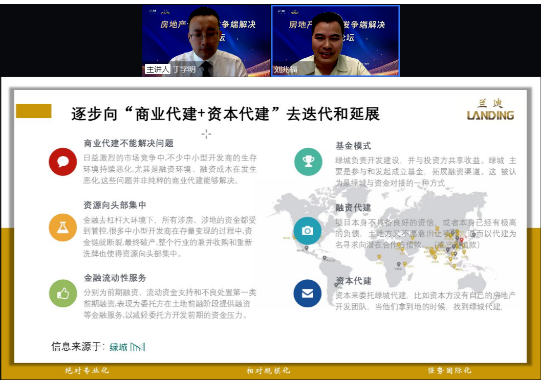Select the 主讲人 video thumbnail
Screen dimensions: 545x380
206,41
